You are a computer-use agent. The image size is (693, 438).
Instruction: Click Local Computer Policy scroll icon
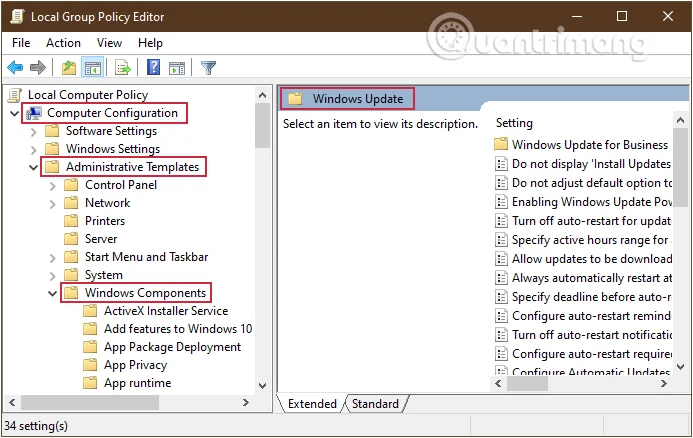(x=15, y=95)
